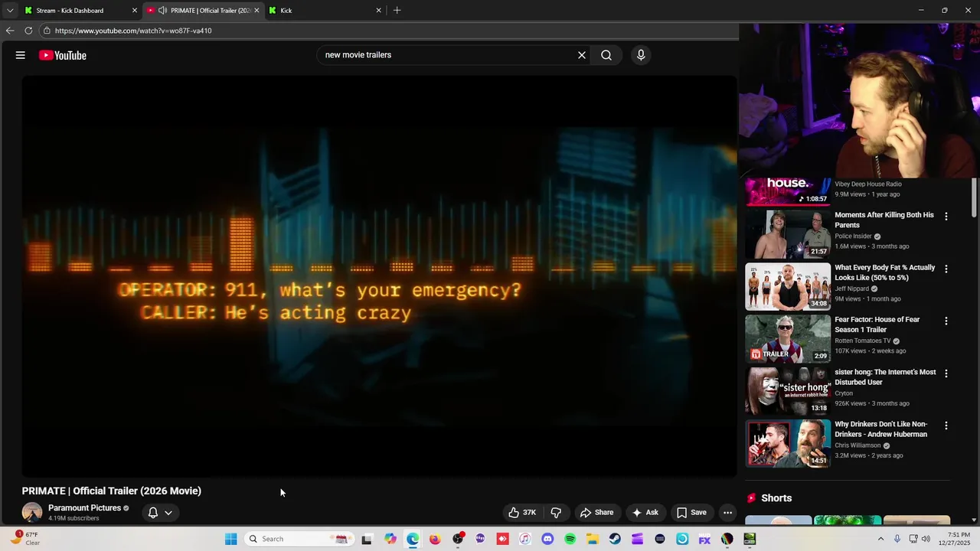The height and width of the screenshot is (551, 980).
Task: Open What Every Body Fat % video thumbnail
Action: coord(788,286)
